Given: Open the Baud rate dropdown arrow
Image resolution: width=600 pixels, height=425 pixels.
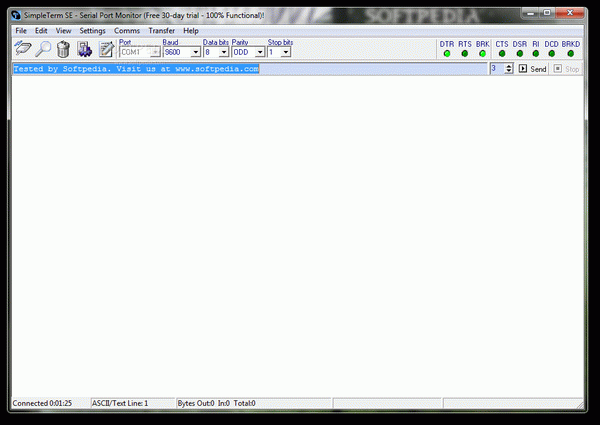Looking at the screenshot, I should (196, 52).
